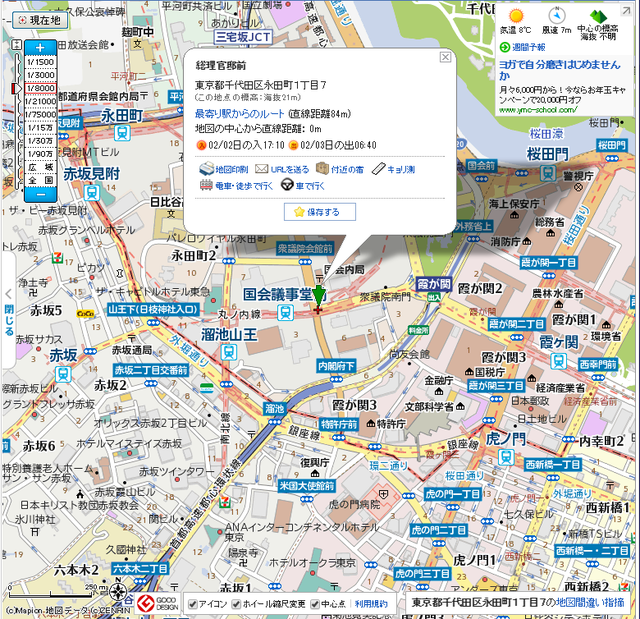This screenshot has width=640, height=619.
Task: Select the 1/1500 map scale
Action: [x=40, y=62]
